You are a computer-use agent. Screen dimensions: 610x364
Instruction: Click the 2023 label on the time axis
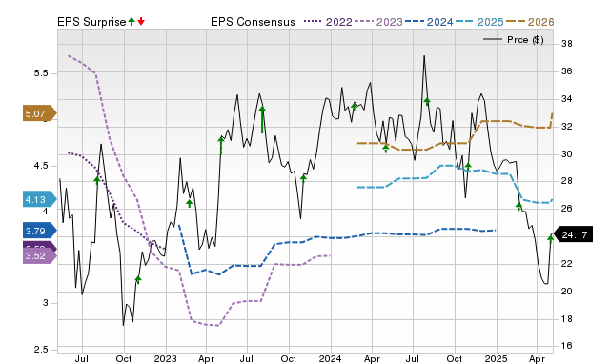click(165, 358)
